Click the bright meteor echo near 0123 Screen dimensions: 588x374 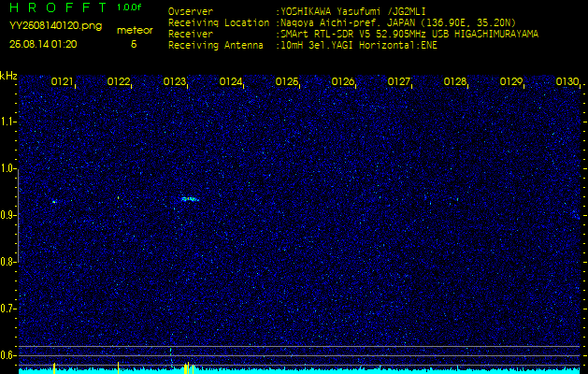point(190,199)
